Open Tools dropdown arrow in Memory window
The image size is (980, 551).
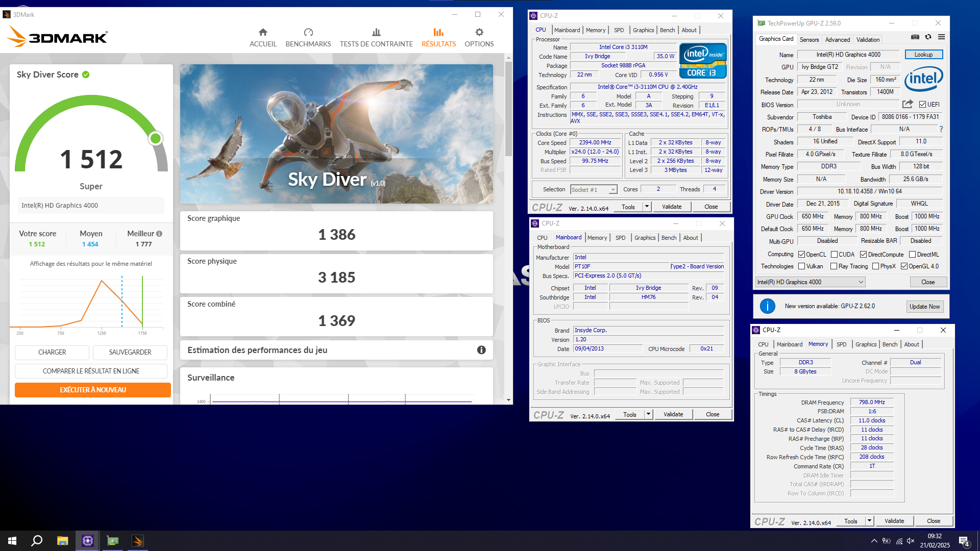point(869,521)
